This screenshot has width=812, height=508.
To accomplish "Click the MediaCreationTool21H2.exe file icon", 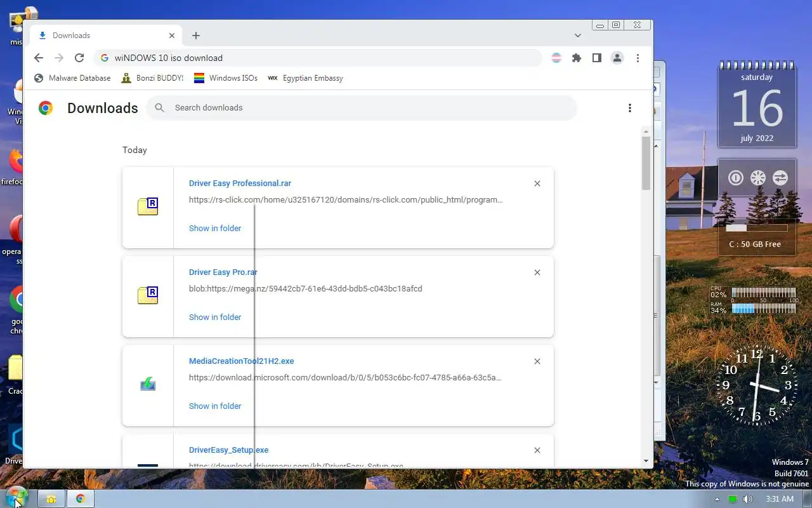I will pos(148,384).
